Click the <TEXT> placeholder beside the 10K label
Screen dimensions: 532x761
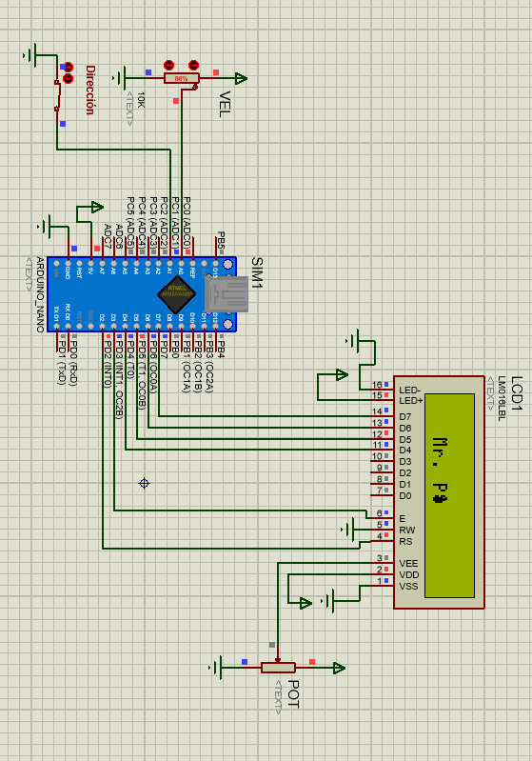click(129, 109)
